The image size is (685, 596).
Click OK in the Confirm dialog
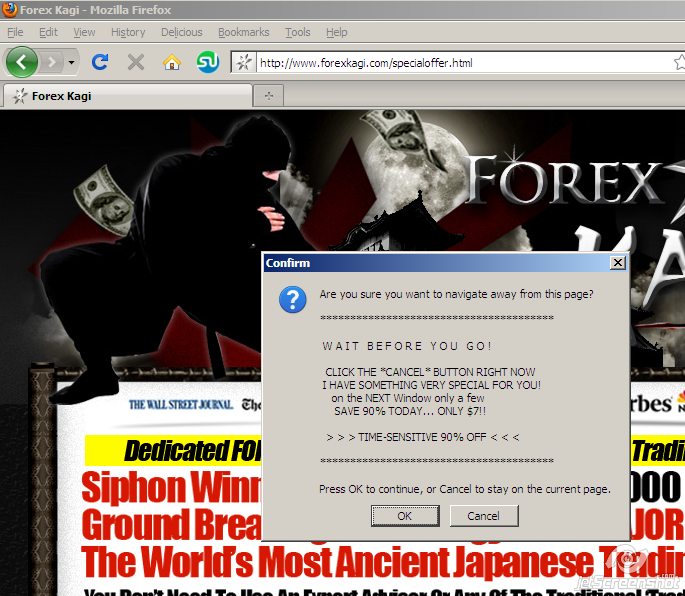[405, 516]
